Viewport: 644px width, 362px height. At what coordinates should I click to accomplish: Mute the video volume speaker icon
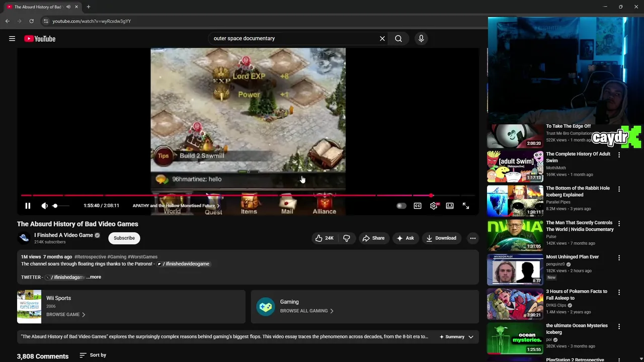pos(44,206)
